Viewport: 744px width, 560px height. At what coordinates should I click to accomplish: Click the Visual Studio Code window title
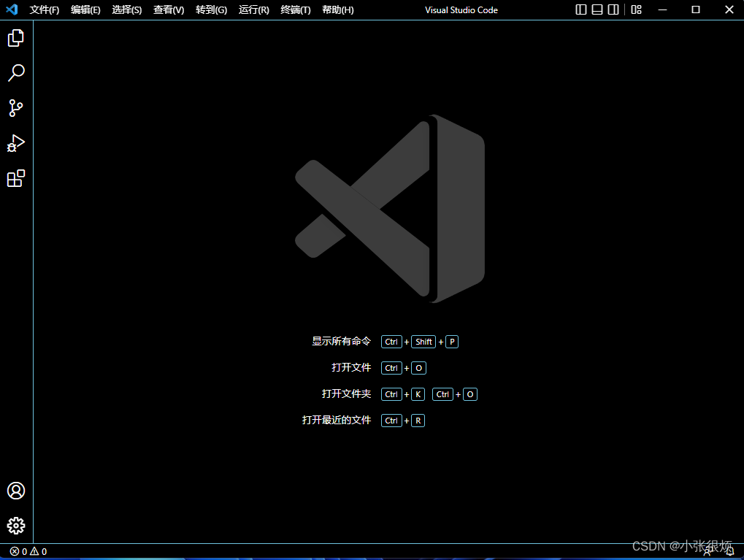tap(461, 10)
